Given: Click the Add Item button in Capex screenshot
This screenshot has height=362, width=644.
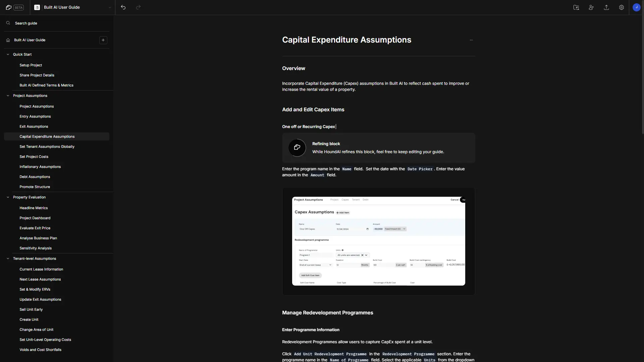Looking at the screenshot, I should click(342, 212).
